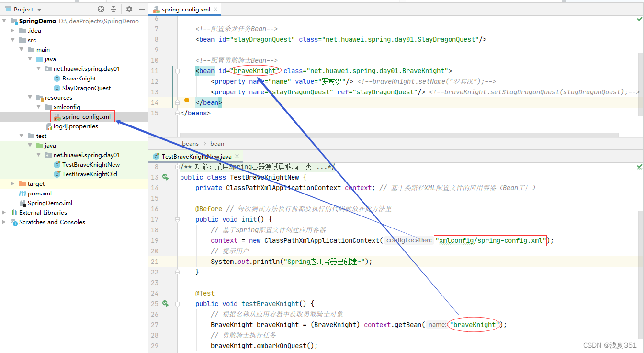Collapse the xmlconfig folder arrow
Image resolution: width=644 pixels, height=353 pixels.
tap(39, 107)
